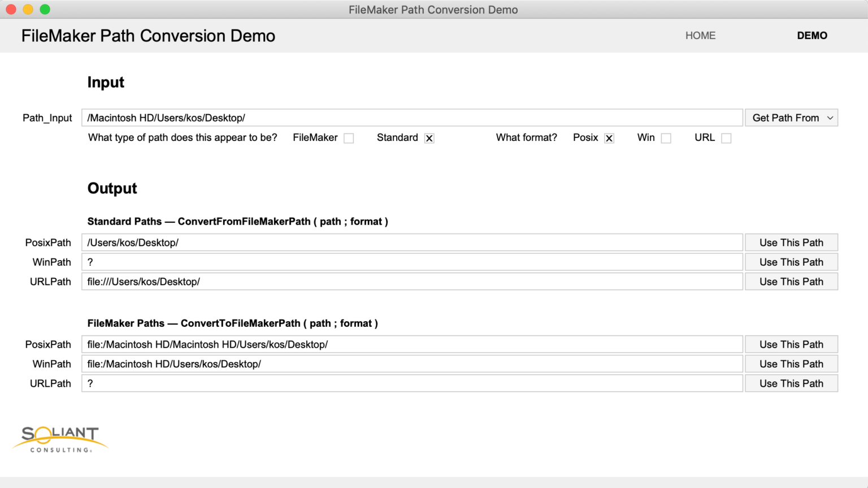Enable the Win format checkbox
The width and height of the screenshot is (868, 488).
666,137
